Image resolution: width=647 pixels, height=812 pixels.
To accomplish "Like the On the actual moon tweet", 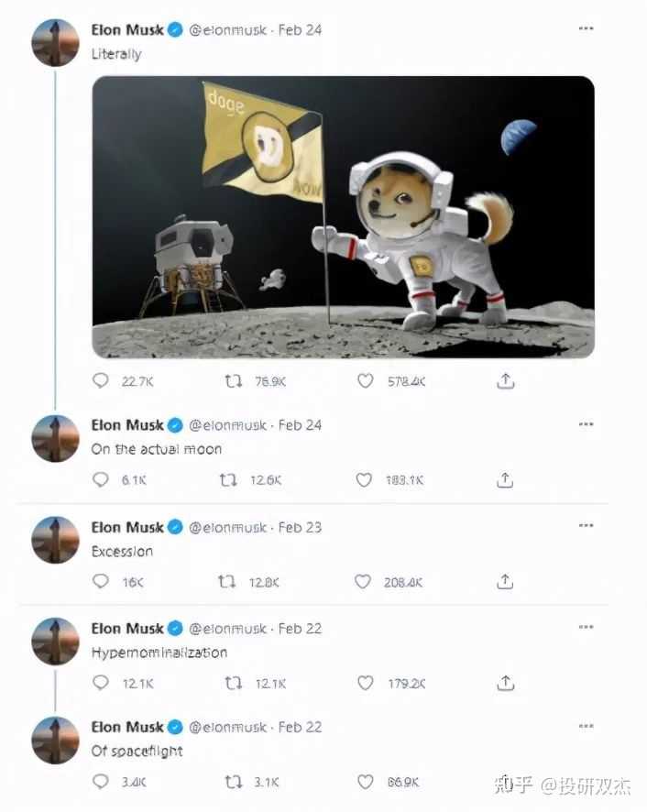I will click(364, 479).
